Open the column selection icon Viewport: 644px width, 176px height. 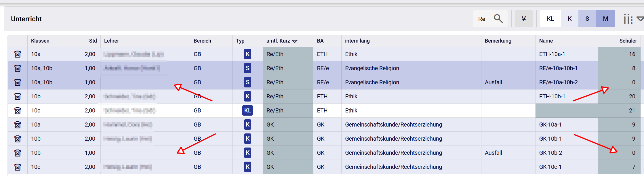628,19
